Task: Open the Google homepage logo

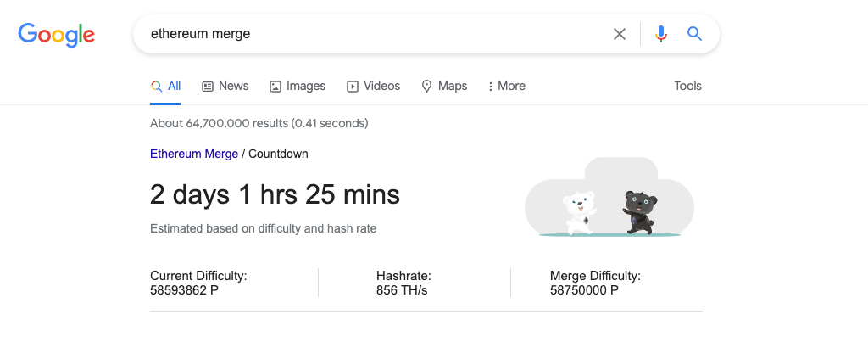Action: click(56, 34)
